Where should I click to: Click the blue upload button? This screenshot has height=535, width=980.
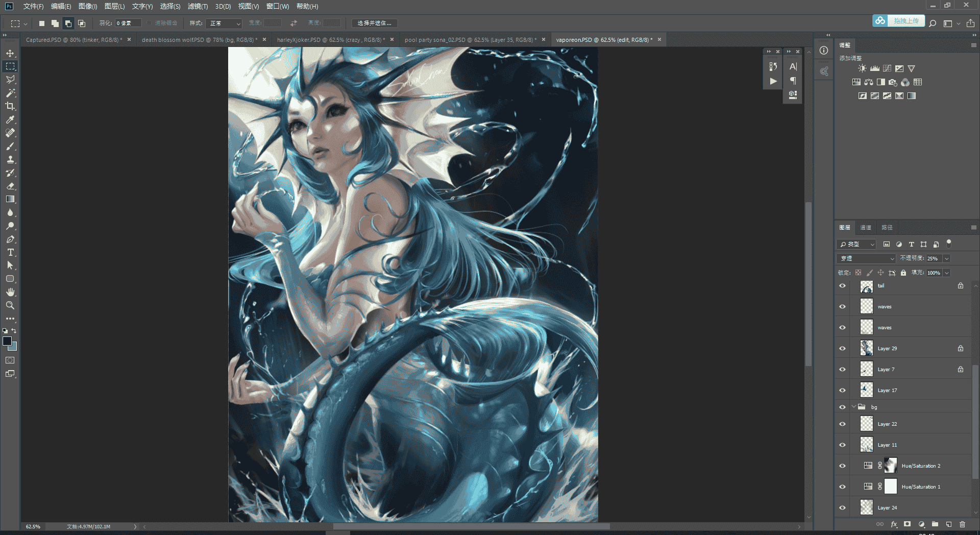pyautogui.click(x=898, y=21)
